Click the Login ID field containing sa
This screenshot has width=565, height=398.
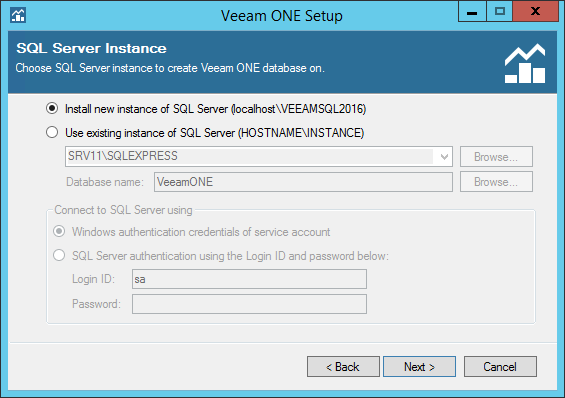(x=249, y=279)
